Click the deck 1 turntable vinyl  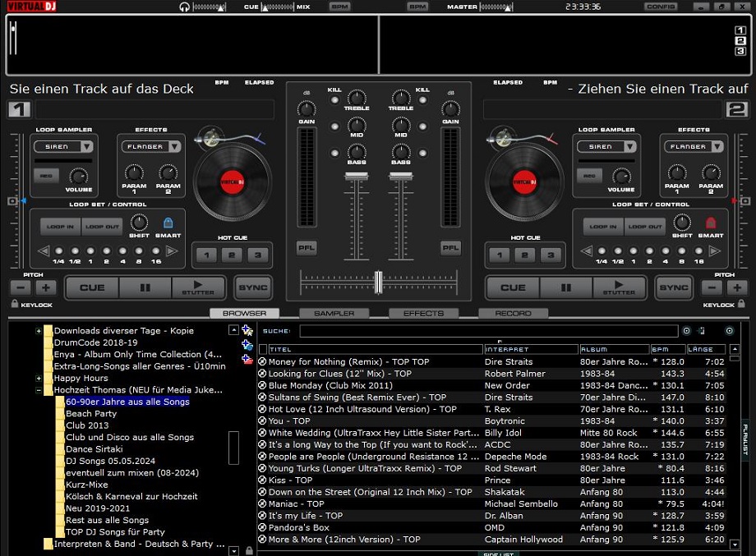coord(233,182)
